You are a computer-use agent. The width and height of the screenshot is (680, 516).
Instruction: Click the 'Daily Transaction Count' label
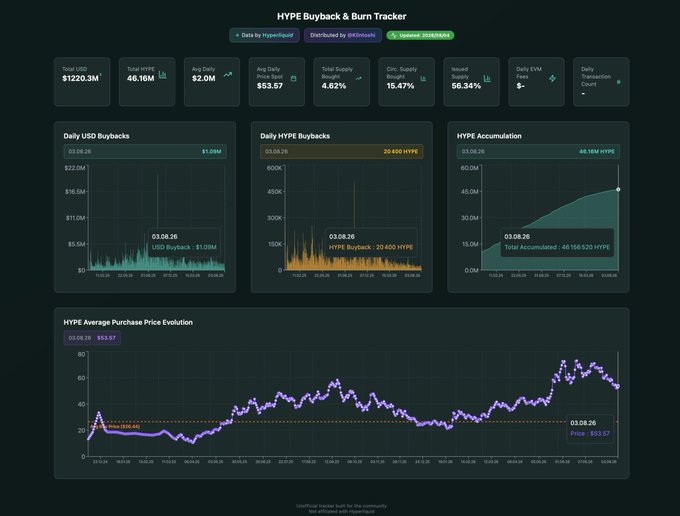coord(596,76)
